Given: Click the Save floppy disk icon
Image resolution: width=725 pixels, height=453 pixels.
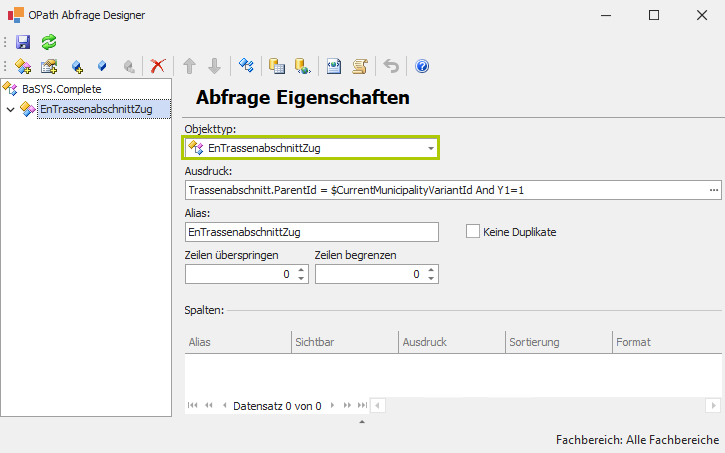Looking at the screenshot, I should 23,42.
